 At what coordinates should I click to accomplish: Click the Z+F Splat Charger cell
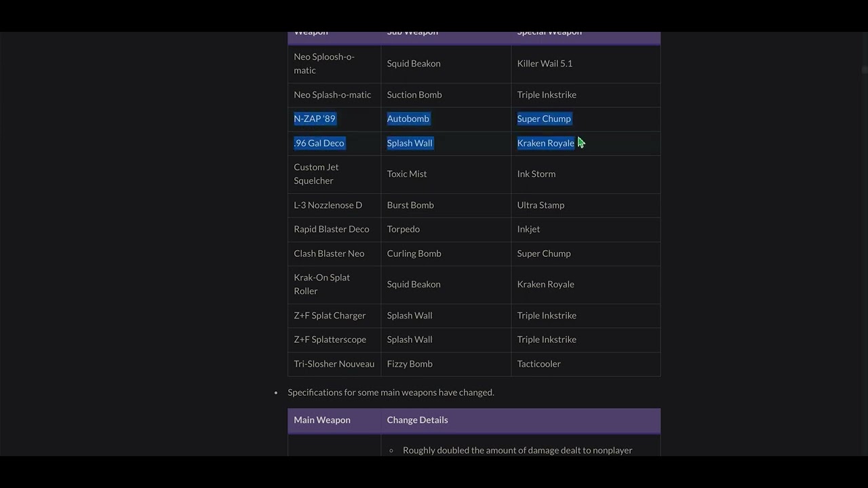pyautogui.click(x=334, y=316)
